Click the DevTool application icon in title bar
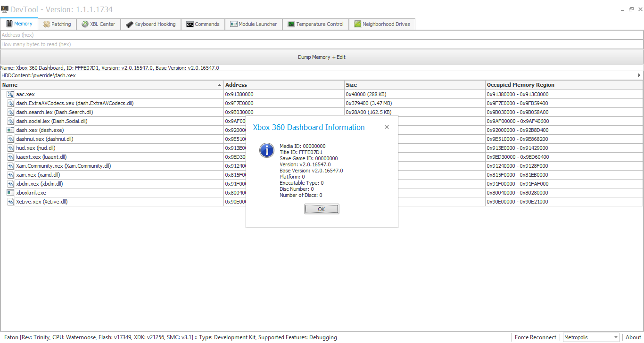This screenshot has height=343, width=644. pyautogui.click(x=5, y=9)
